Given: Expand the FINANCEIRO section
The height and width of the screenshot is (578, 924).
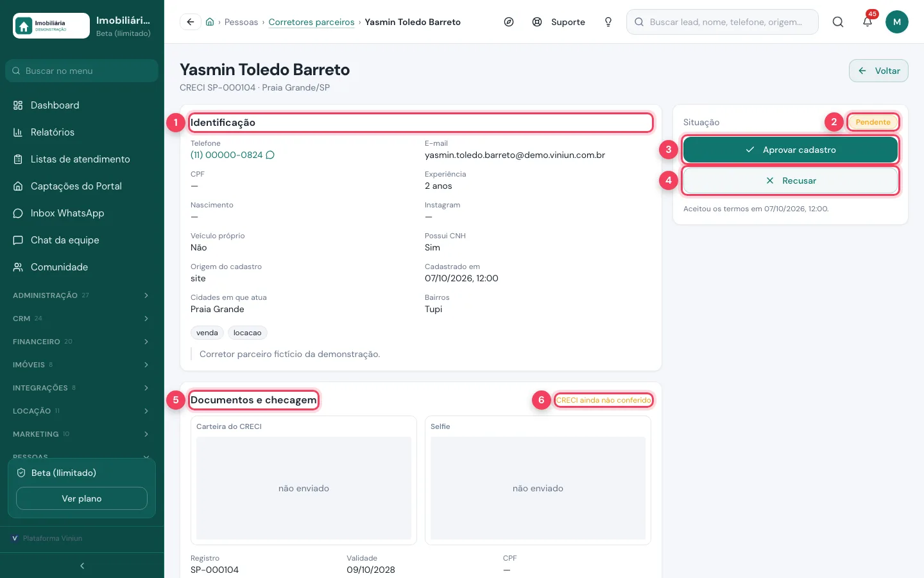Looking at the screenshot, I should click(81, 342).
